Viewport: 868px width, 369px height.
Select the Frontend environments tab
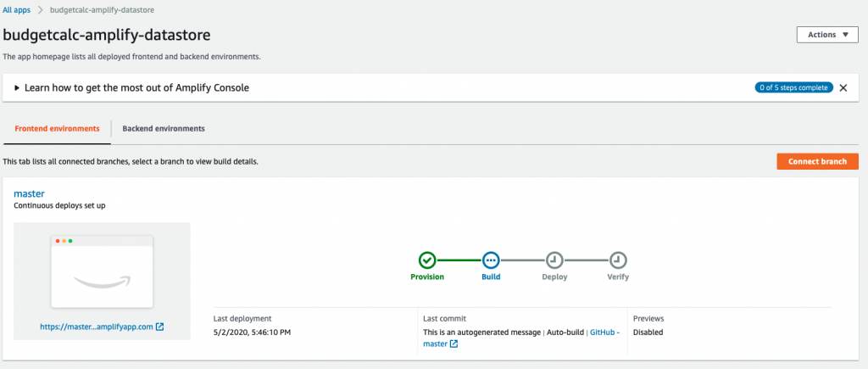pos(57,129)
